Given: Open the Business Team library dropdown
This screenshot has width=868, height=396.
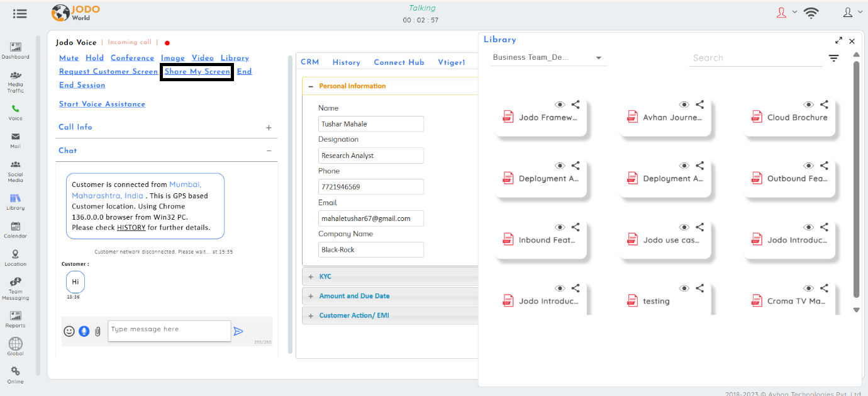Looking at the screenshot, I should click(548, 58).
